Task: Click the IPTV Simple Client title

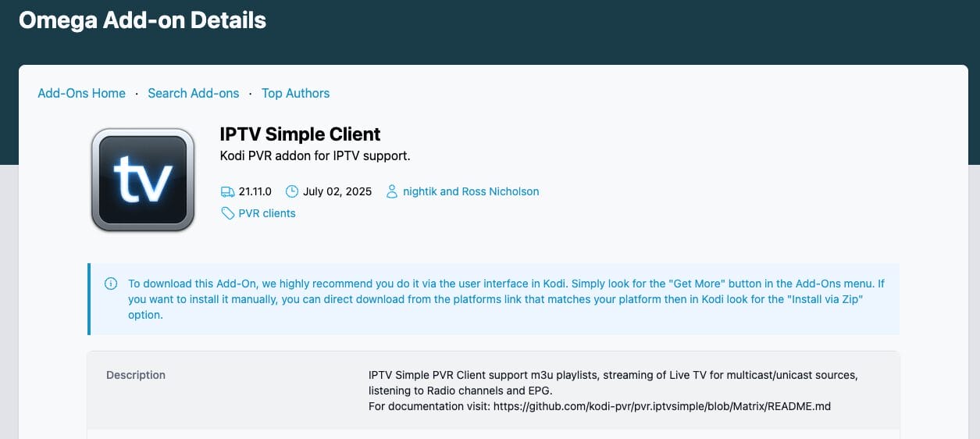Action: click(x=300, y=134)
